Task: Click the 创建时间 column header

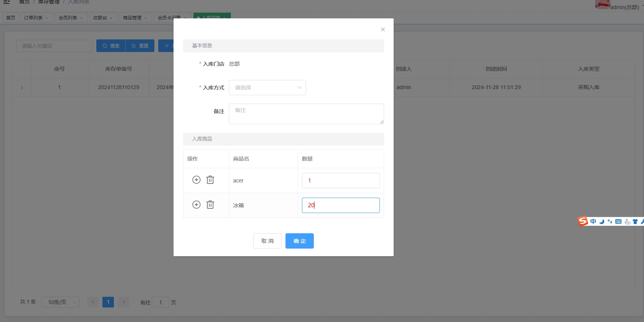Action: [x=496, y=69]
